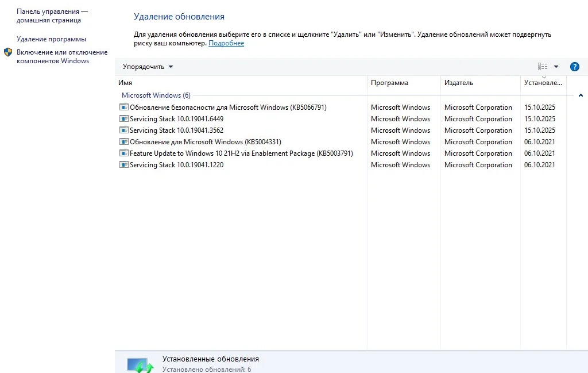Click the view layout icon in toolbar

543,67
